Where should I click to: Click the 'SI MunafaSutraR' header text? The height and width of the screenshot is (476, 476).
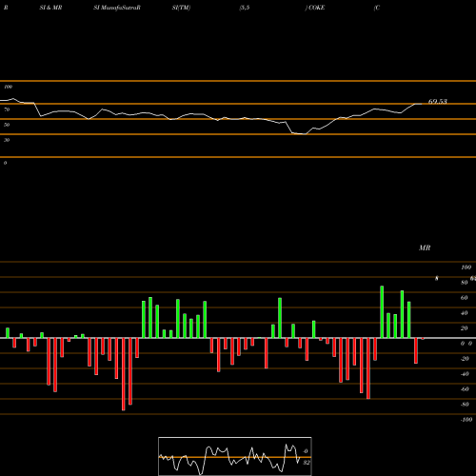click(117, 8)
